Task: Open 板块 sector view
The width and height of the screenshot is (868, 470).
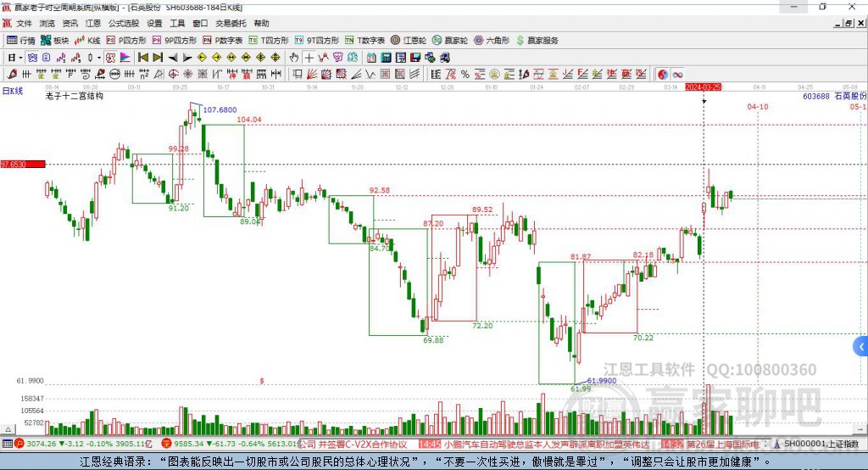Action: pyautogui.click(x=55, y=41)
